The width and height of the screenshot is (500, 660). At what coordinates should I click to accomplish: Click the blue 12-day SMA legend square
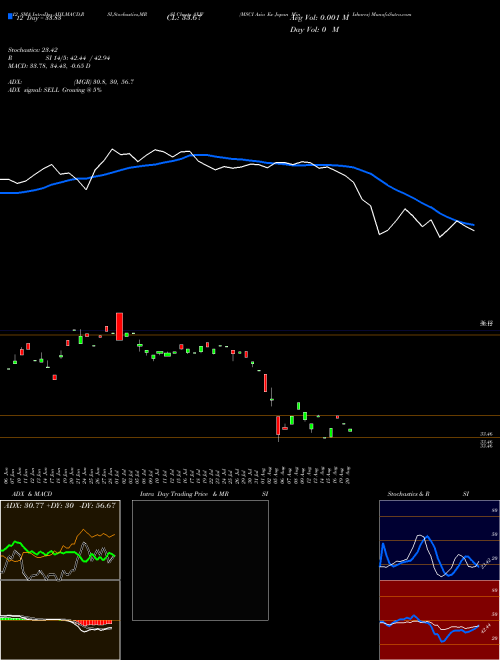coord(10,17)
